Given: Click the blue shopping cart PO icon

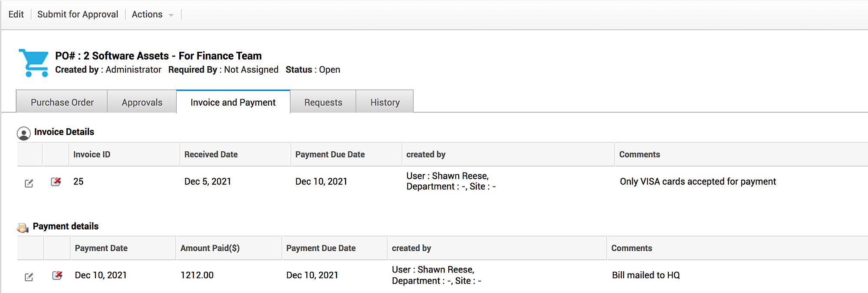Looking at the screenshot, I should (34, 63).
